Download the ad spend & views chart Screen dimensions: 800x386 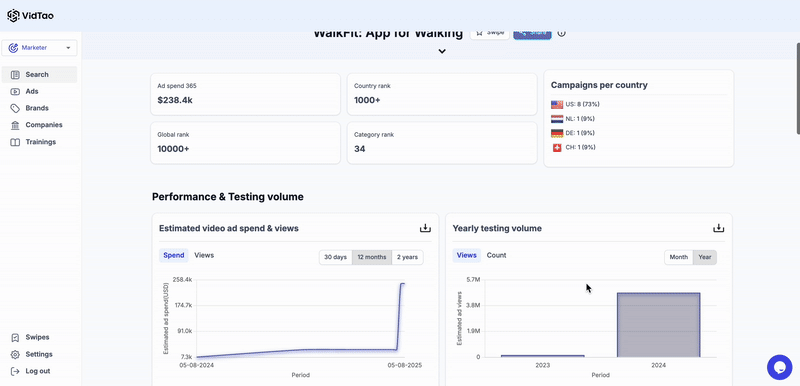(x=425, y=228)
